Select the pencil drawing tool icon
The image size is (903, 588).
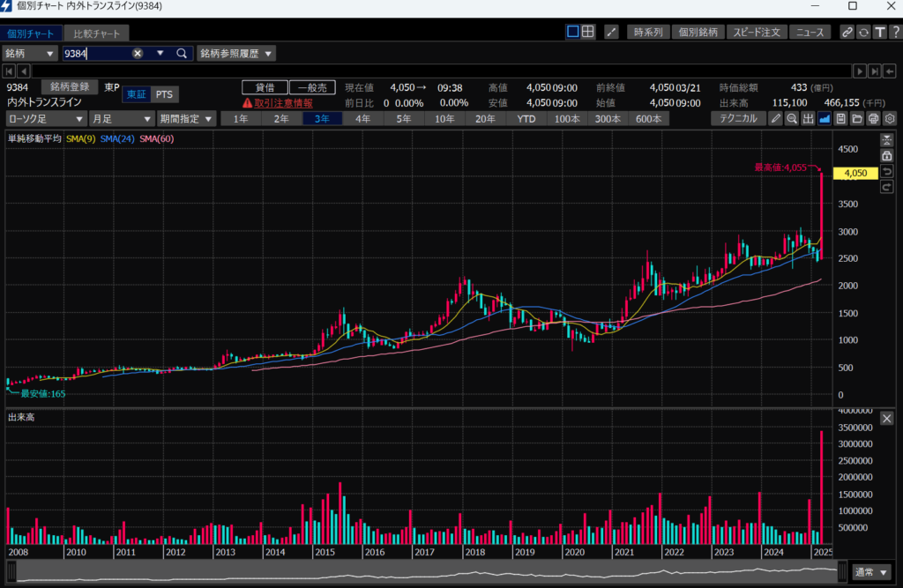[x=775, y=119]
